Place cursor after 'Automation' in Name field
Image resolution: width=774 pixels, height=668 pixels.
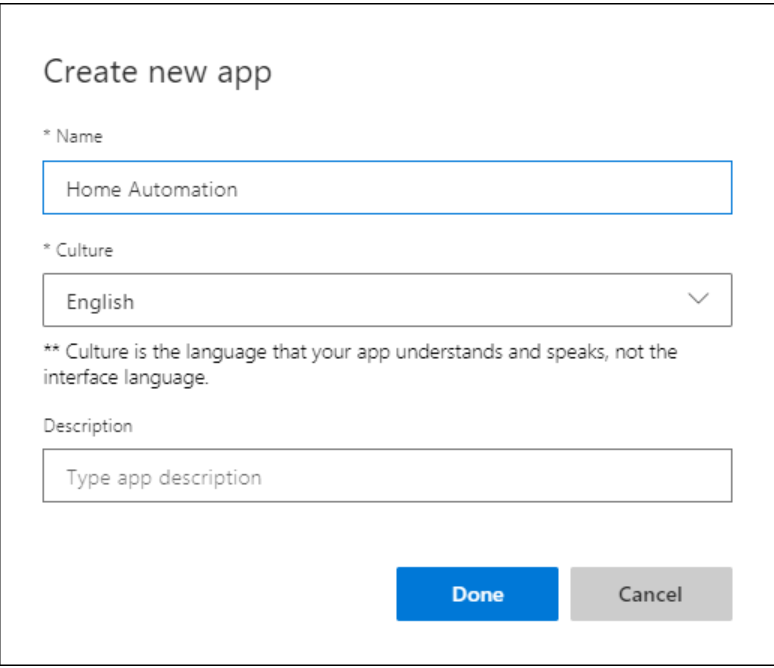tap(240, 189)
